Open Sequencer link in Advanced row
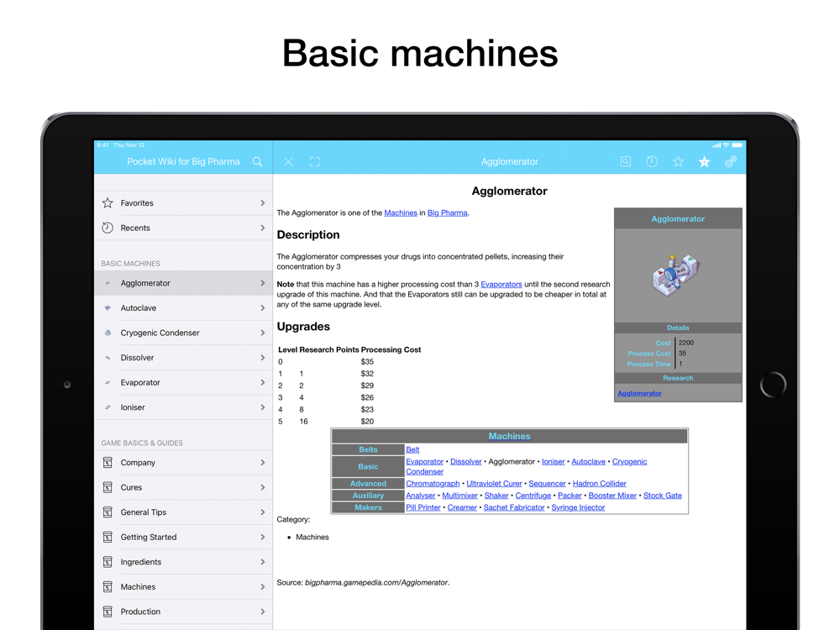The image size is (840, 630). [547, 483]
